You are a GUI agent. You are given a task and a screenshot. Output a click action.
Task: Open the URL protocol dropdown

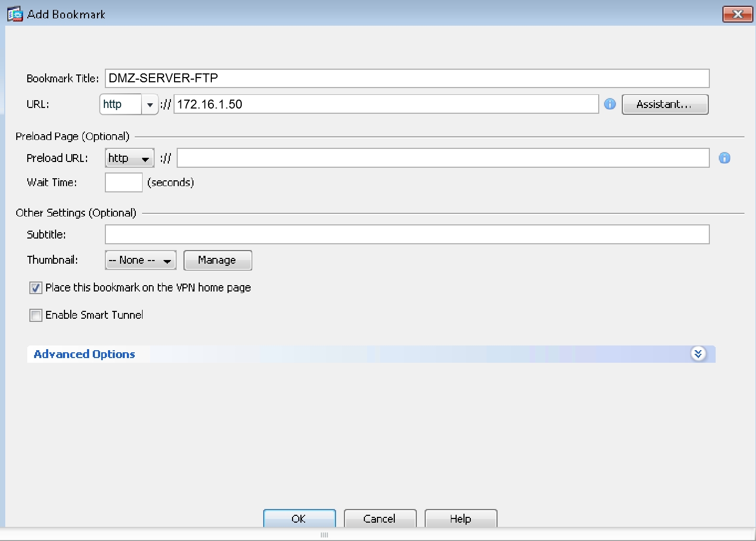149,104
